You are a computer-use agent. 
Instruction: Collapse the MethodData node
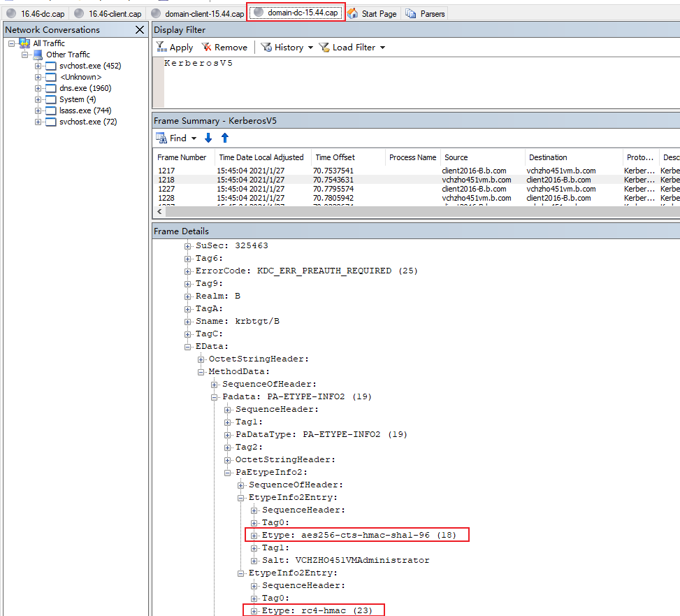click(201, 372)
